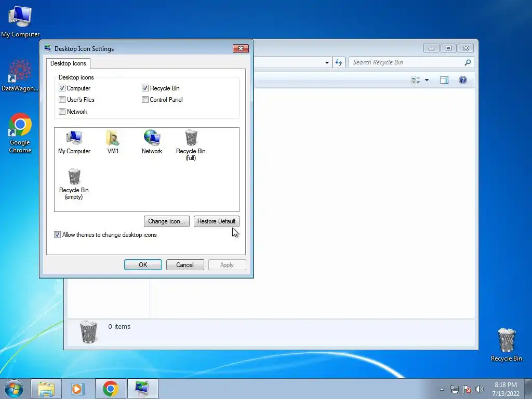The width and height of the screenshot is (532, 399).
Task: Select the My Computer icon in the preview list
Action: tap(74, 142)
